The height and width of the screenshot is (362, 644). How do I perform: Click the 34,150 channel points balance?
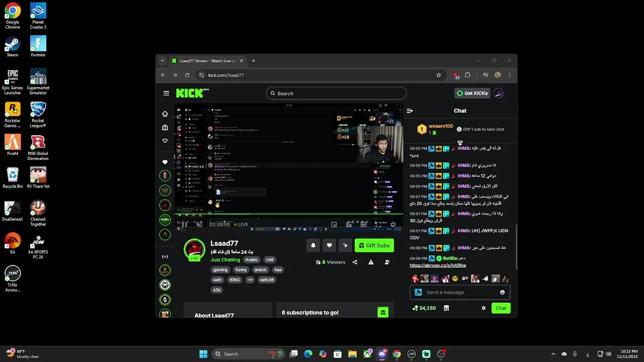pyautogui.click(x=424, y=308)
